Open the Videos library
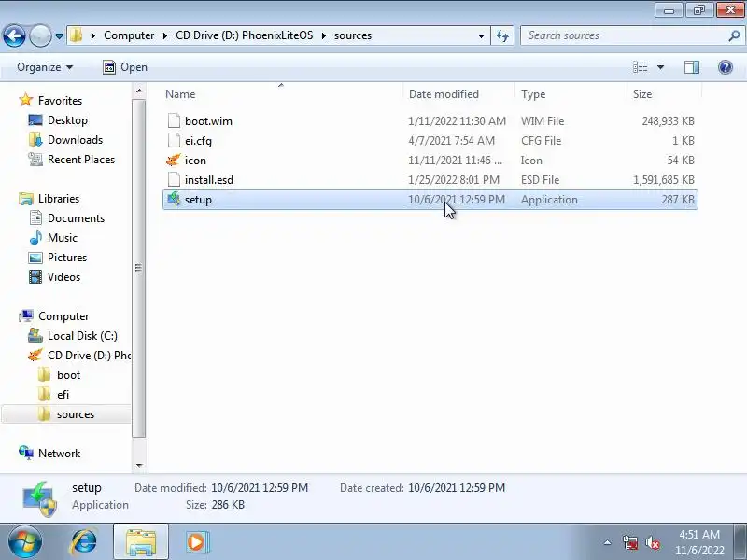The image size is (747, 560). (x=63, y=276)
